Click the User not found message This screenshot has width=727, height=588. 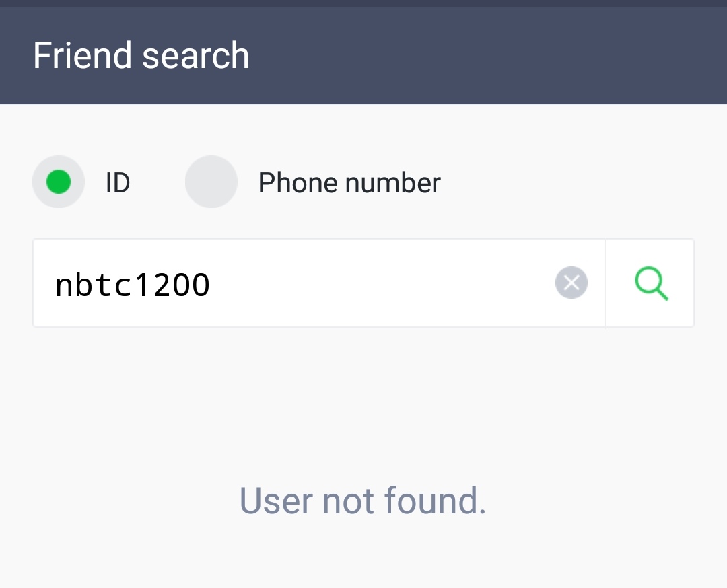(363, 501)
